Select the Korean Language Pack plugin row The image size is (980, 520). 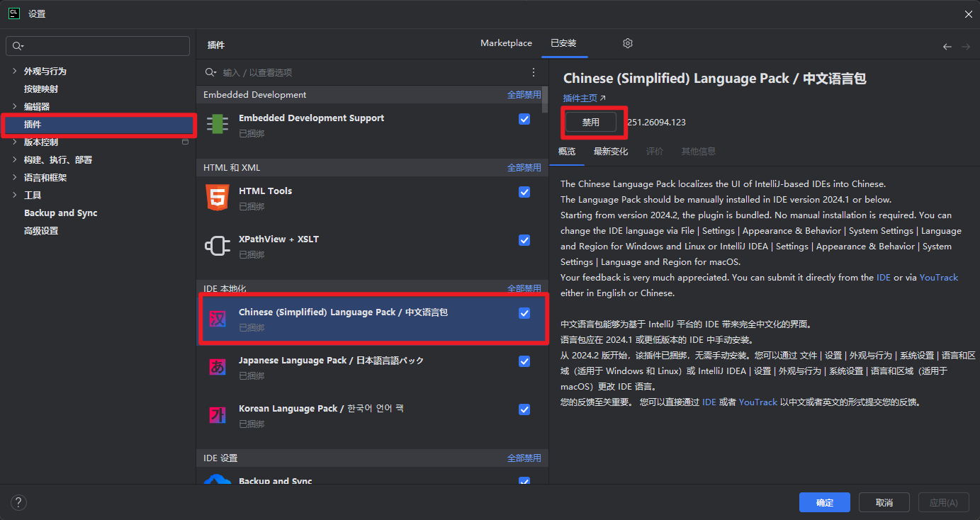coord(372,415)
